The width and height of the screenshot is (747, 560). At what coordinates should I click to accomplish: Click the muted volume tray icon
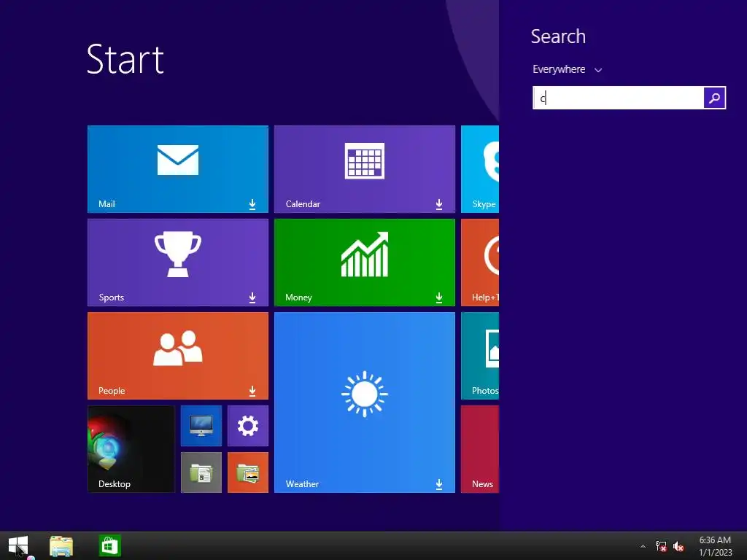pos(678,546)
